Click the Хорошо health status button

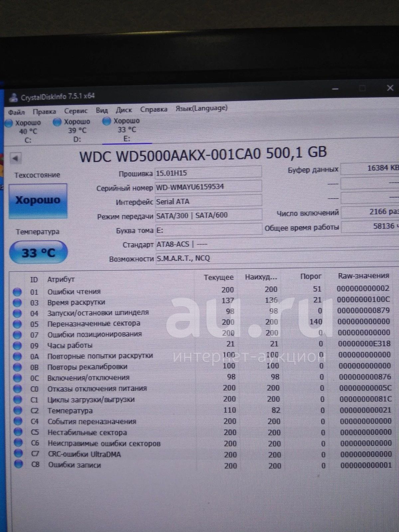[38, 200]
